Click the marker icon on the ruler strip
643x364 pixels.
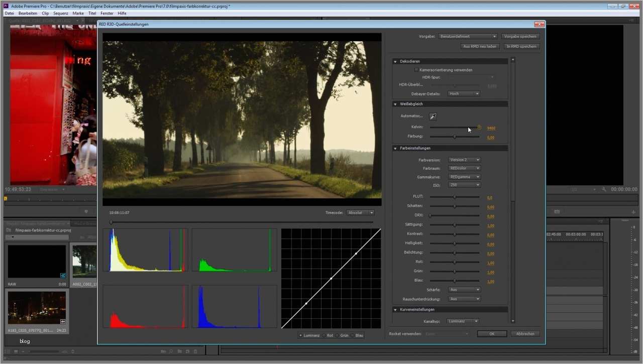coord(5,199)
